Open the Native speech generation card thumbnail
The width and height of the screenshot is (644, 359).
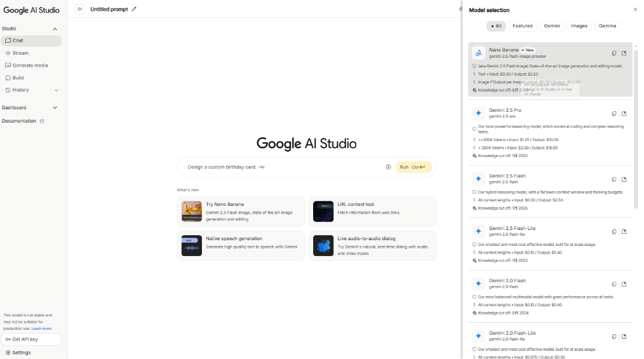pyautogui.click(x=192, y=246)
